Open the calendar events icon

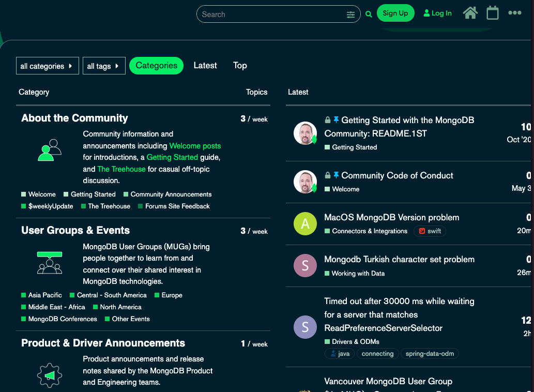493,13
